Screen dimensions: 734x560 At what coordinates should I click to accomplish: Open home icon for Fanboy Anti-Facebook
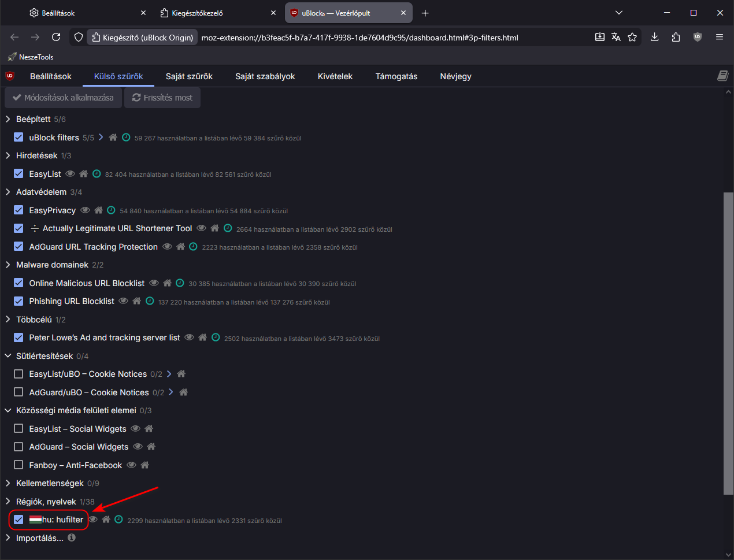144,465
